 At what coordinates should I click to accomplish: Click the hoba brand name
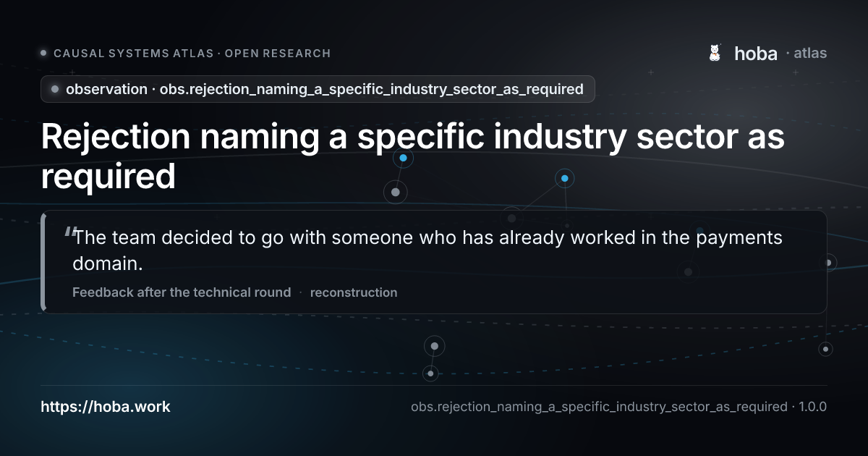755,53
